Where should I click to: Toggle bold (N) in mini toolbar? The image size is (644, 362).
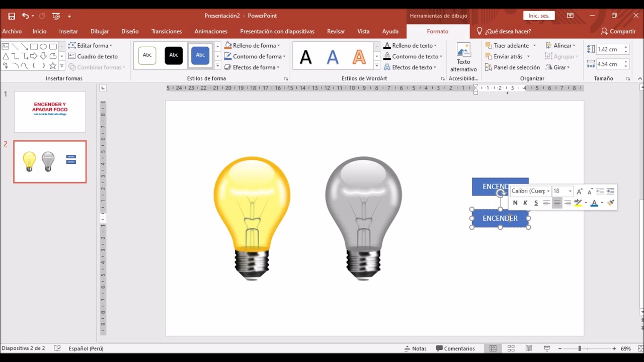point(515,203)
